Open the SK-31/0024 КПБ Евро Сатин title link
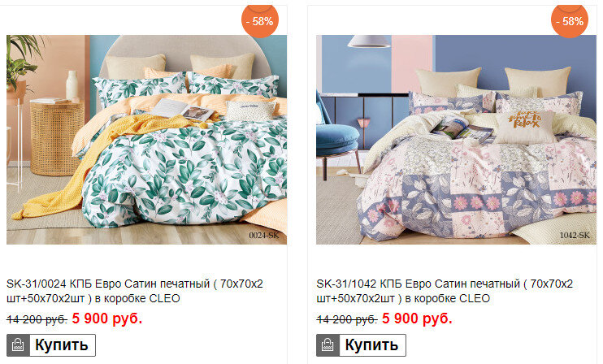 (135, 291)
